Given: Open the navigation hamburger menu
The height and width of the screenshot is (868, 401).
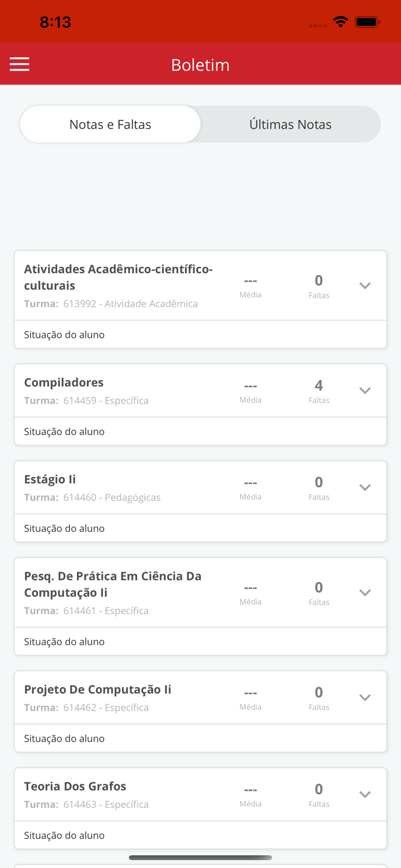Looking at the screenshot, I should coord(20,64).
